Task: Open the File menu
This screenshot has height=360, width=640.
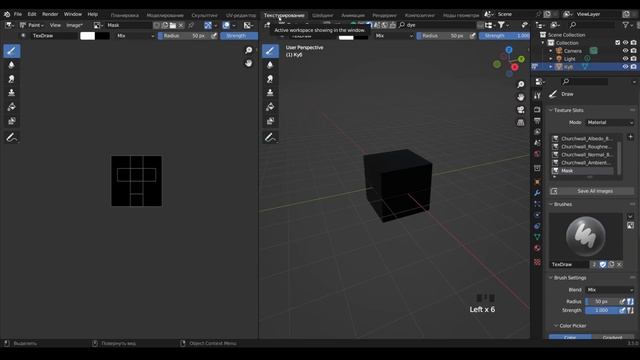Action: tap(18, 14)
